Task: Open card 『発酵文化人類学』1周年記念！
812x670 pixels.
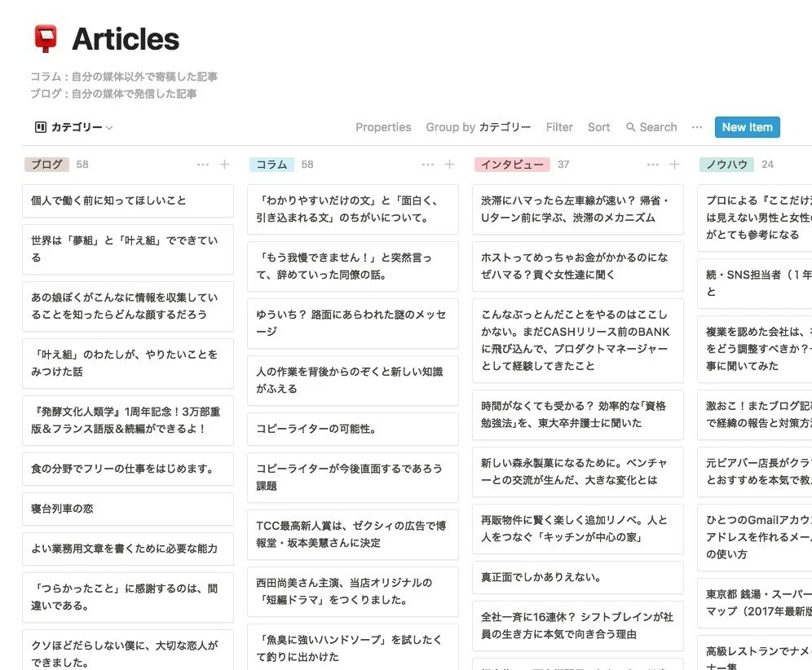Action: (x=128, y=421)
